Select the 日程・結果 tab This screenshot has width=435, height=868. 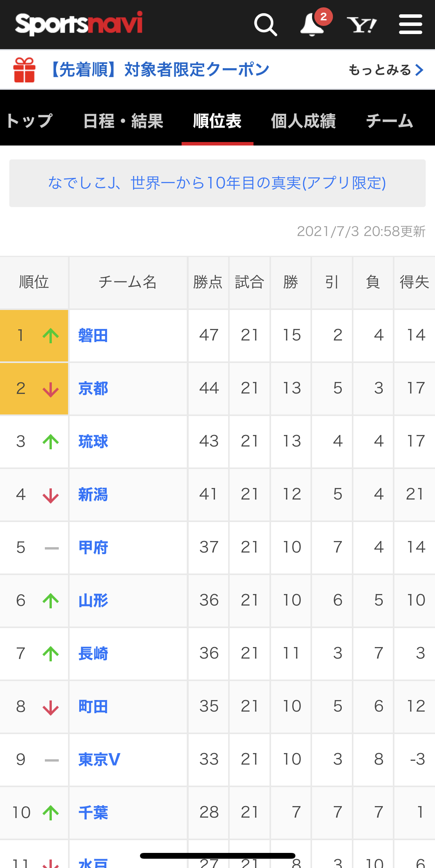123,121
